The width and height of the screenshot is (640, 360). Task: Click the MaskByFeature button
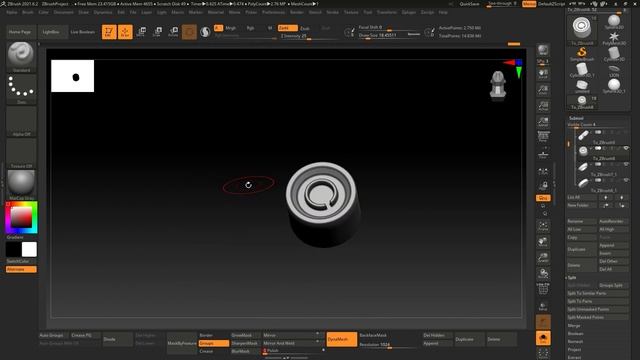pyautogui.click(x=182, y=343)
